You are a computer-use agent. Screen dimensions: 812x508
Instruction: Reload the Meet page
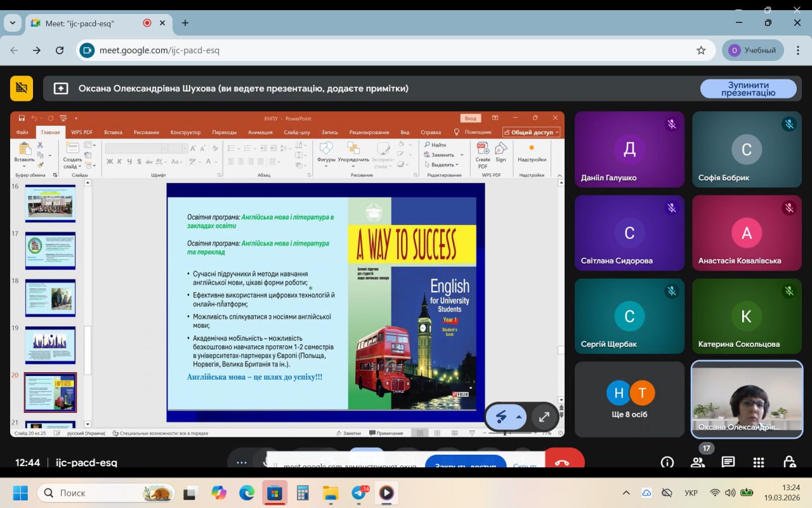[60, 50]
